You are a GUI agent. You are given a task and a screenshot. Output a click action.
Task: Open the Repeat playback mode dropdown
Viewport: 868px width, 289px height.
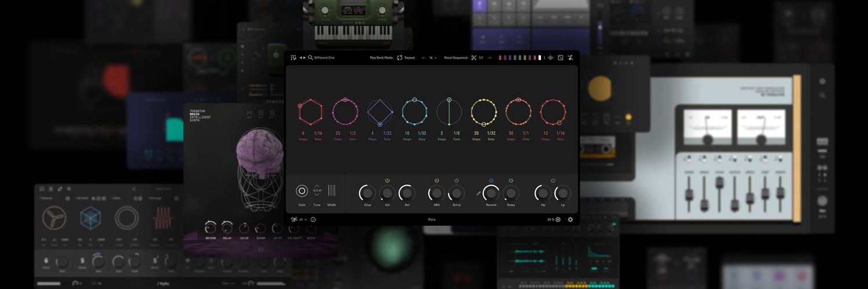coord(414,58)
